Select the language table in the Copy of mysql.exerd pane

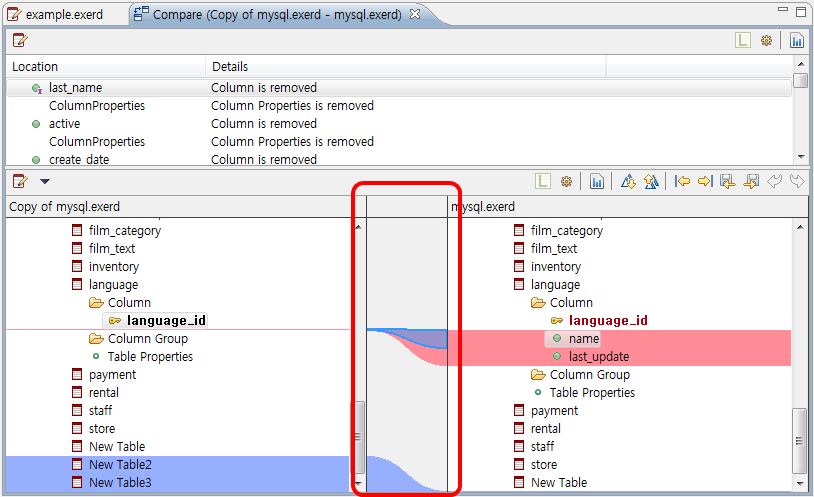tap(113, 285)
